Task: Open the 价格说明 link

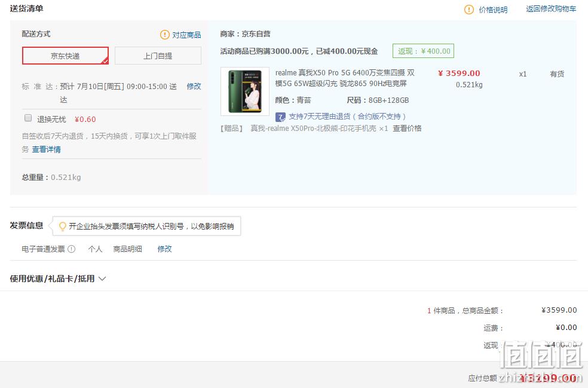Action: tap(493, 10)
